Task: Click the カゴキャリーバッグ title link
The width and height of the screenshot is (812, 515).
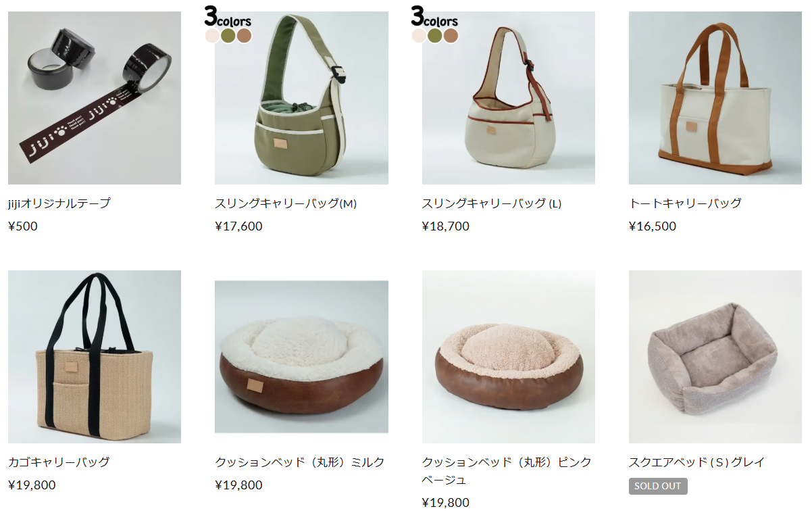Action: tap(59, 462)
